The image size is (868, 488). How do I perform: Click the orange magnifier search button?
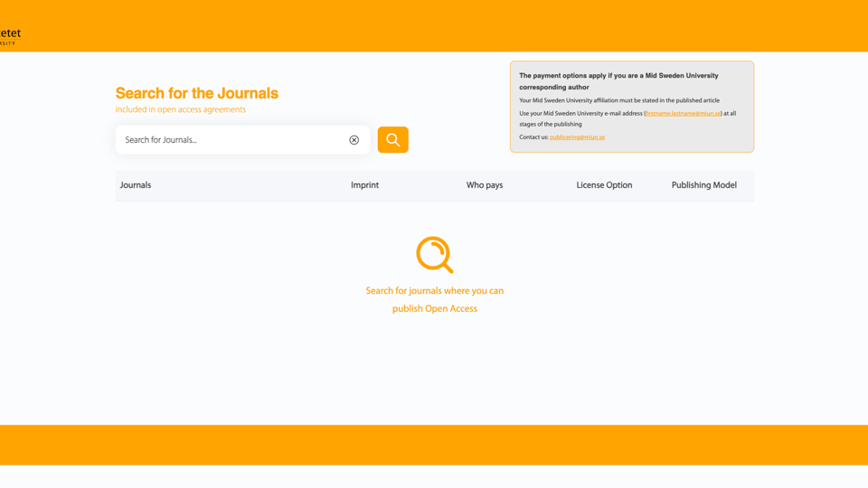click(393, 139)
